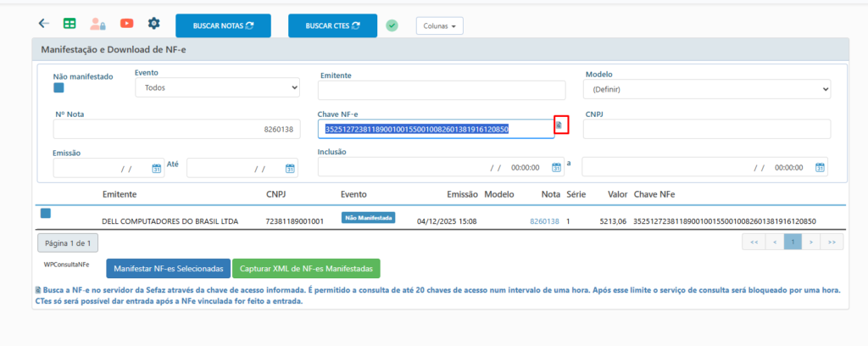Open the green spreadsheet icon
Viewport: 868px width, 346px height.
coord(70,24)
